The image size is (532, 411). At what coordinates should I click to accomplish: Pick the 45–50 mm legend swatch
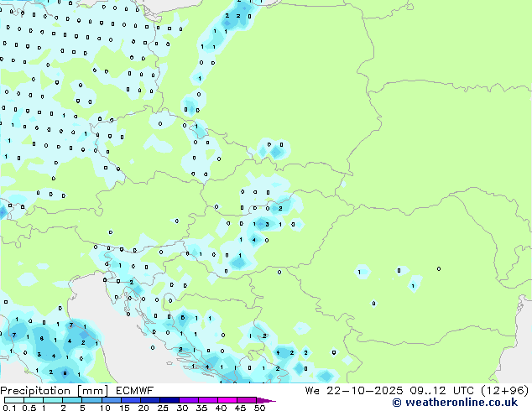(x=247, y=400)
